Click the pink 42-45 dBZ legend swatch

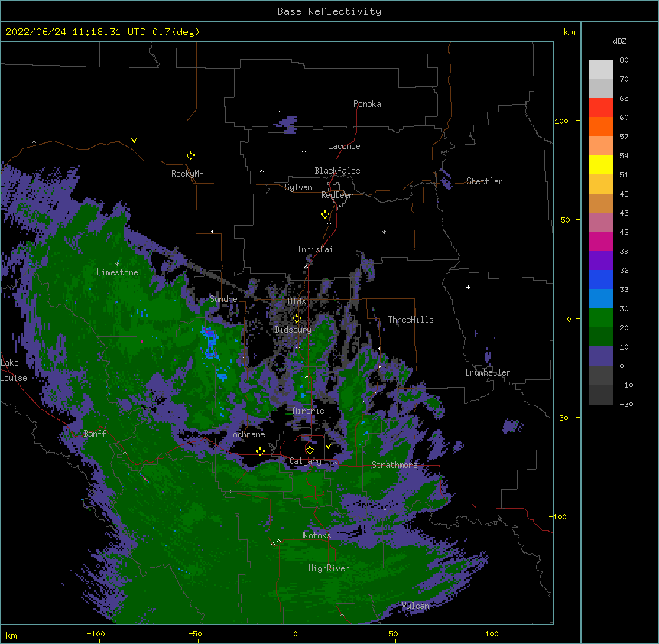pos(601,223)
